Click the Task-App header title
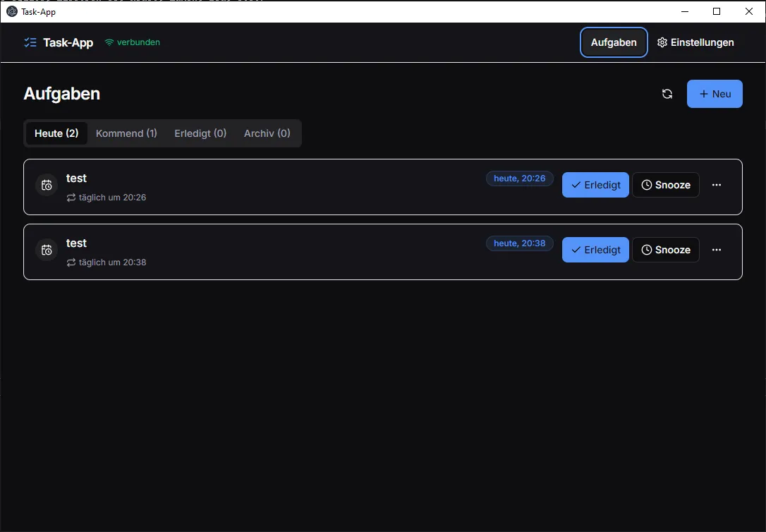Viewport: 766px width, 532px height. (68, 42)
